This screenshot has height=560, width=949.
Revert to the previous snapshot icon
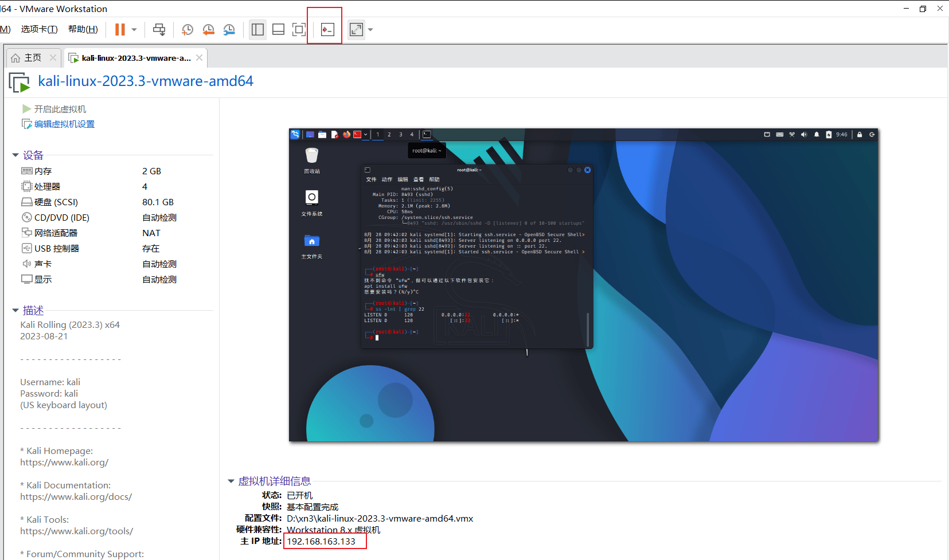(208, 30)
